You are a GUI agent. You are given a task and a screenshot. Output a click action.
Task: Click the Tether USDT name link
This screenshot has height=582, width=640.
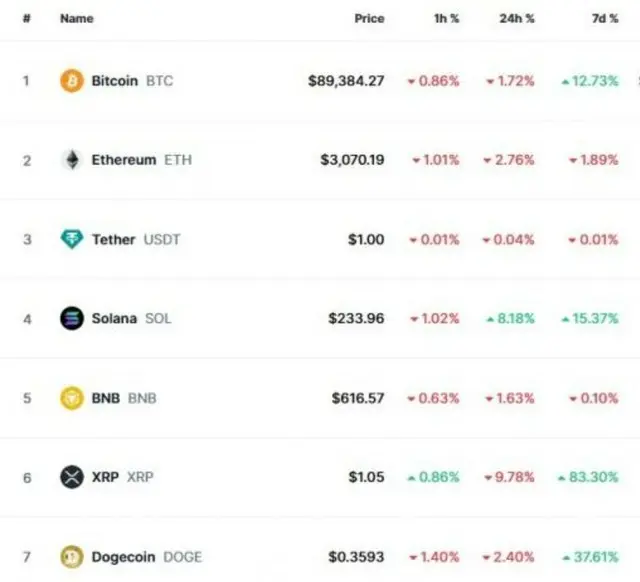click(x=136, y=239)
